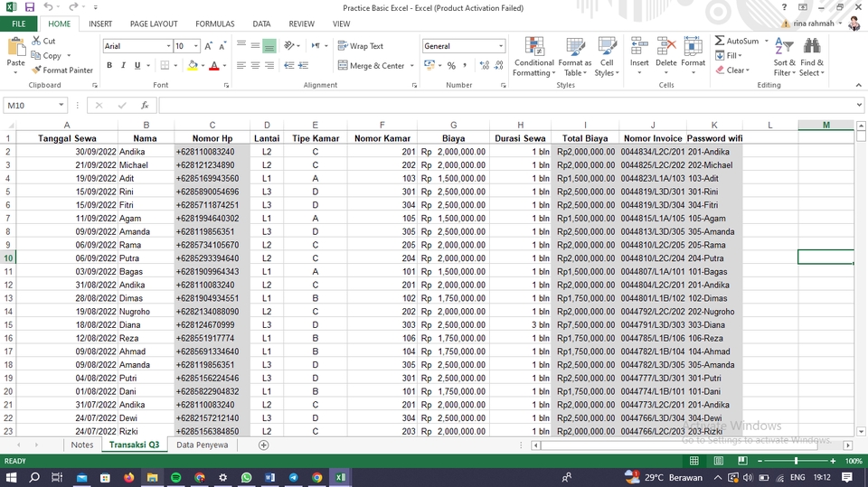Expand the Name Box dropdown
The height and width of the screenshot is (487, 868).
tap(61, 105)
